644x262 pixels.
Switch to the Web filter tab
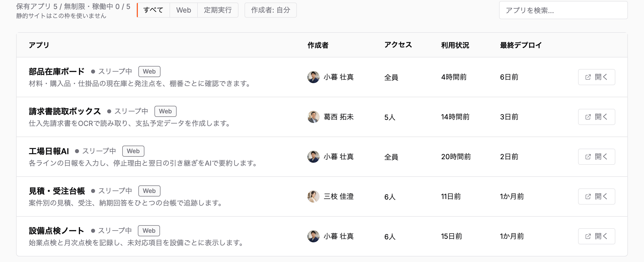[184, 10]
